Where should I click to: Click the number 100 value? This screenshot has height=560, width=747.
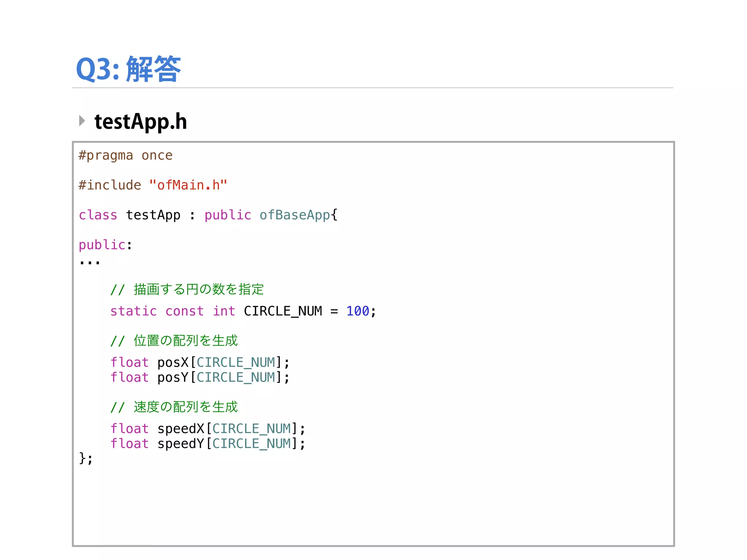click(357, 311)
